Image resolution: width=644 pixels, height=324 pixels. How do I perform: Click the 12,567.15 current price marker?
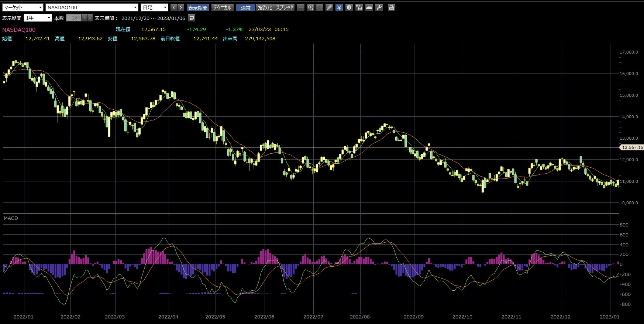click(632, 147)
